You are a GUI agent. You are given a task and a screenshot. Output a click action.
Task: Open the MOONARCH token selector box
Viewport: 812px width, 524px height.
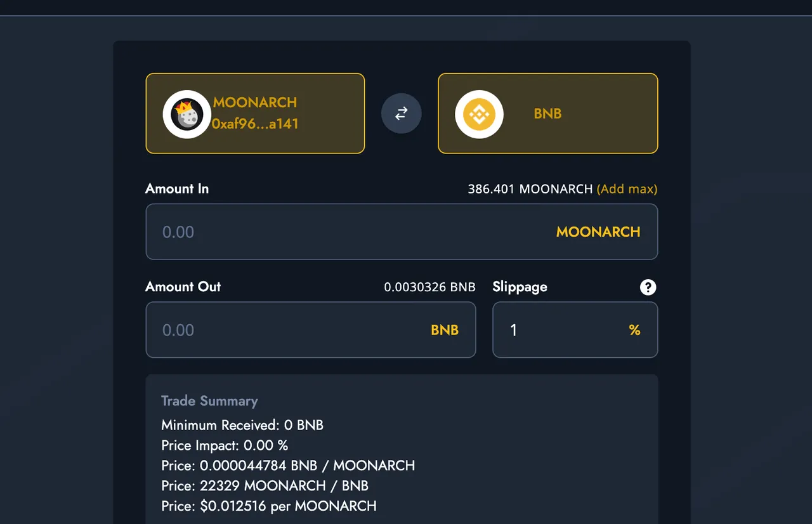[x=255, y=114]
